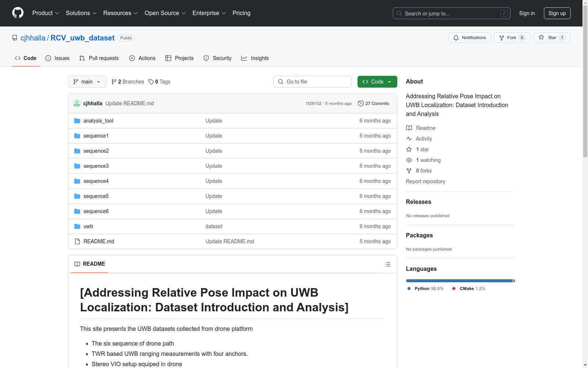Switch to the Issues tab

(57, 58)
